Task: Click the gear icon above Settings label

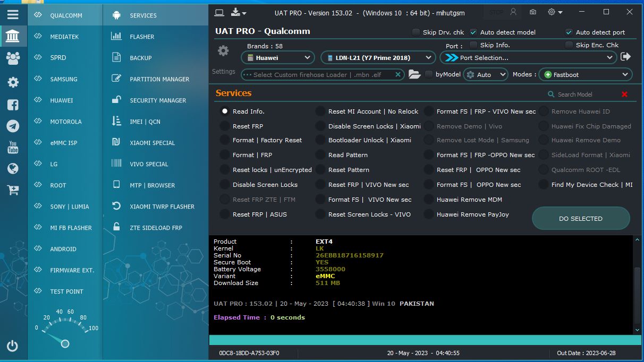Action: (x=224, y=51)
